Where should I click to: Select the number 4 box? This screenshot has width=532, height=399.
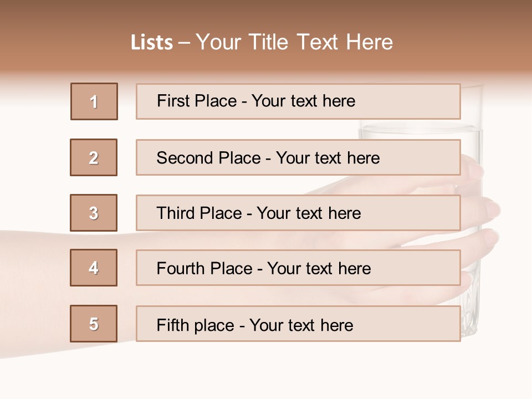pos(94,268)
